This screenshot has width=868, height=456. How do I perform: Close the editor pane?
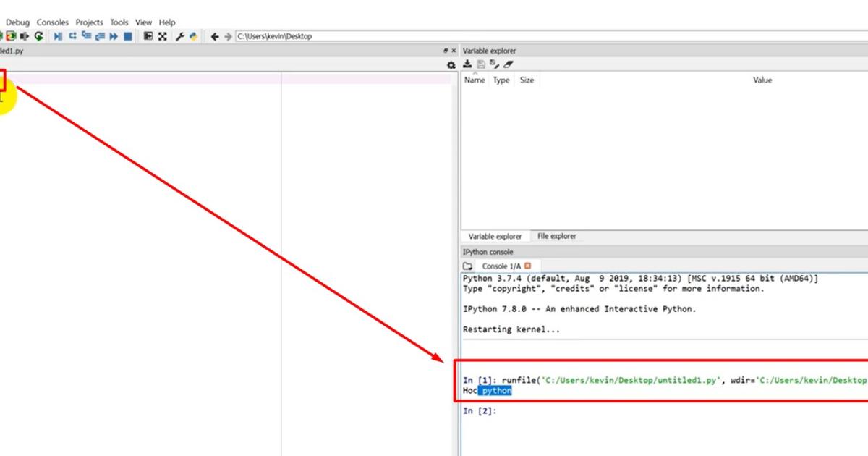tap(454, 51)
